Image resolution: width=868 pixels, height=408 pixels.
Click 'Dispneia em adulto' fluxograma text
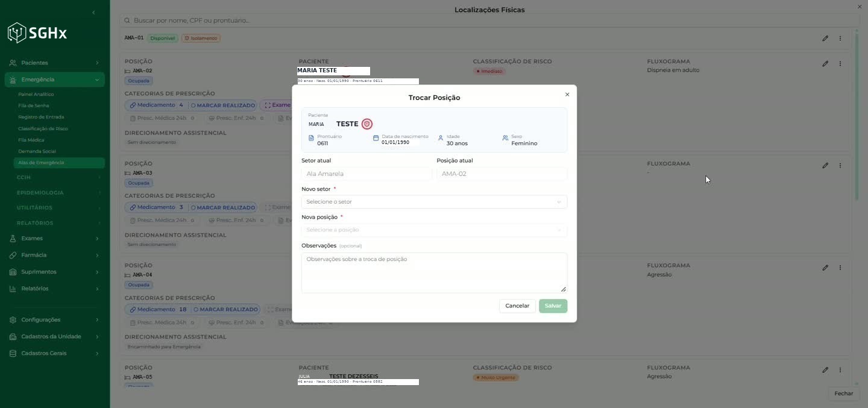tap(673, 71)
